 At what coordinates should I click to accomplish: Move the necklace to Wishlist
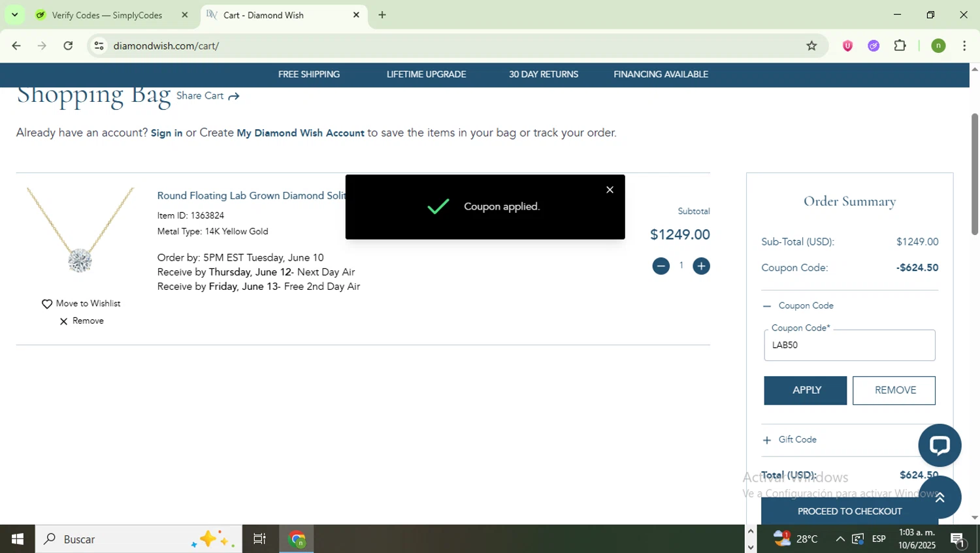pos(81,304)
